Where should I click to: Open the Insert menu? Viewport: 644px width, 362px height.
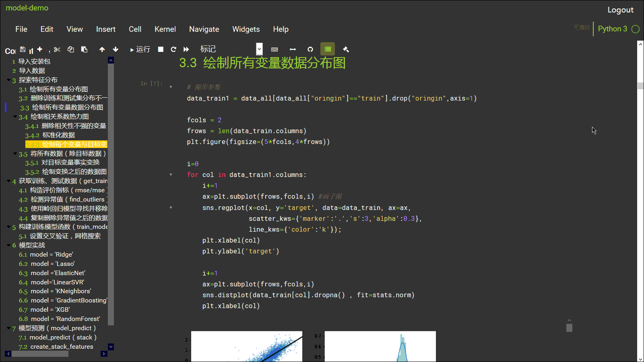[x=106, y=29]
